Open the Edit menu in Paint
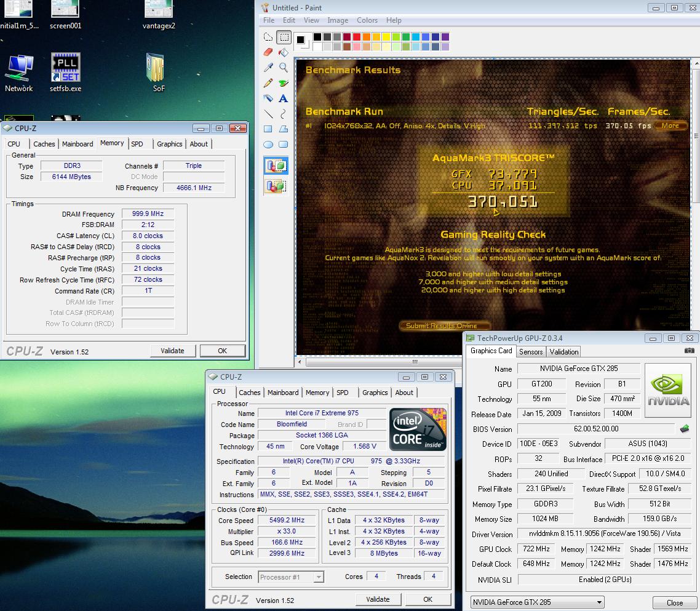 (289, 20)
